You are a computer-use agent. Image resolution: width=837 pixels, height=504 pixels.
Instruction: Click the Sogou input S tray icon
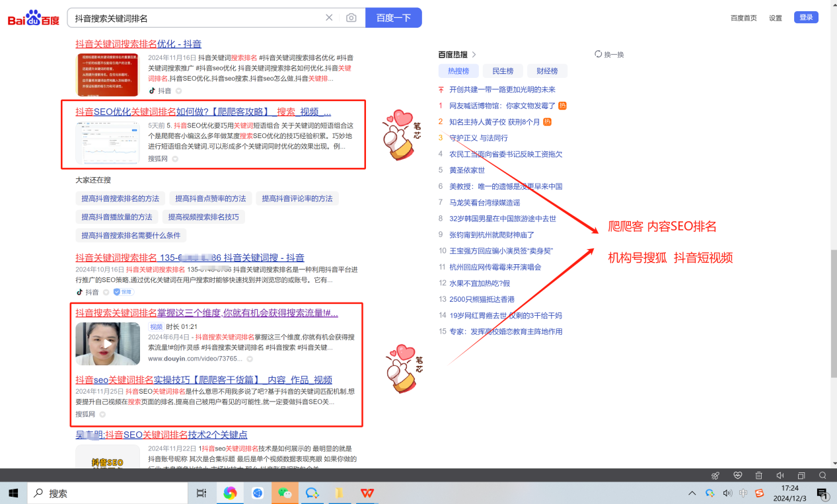tap(760, 493)
